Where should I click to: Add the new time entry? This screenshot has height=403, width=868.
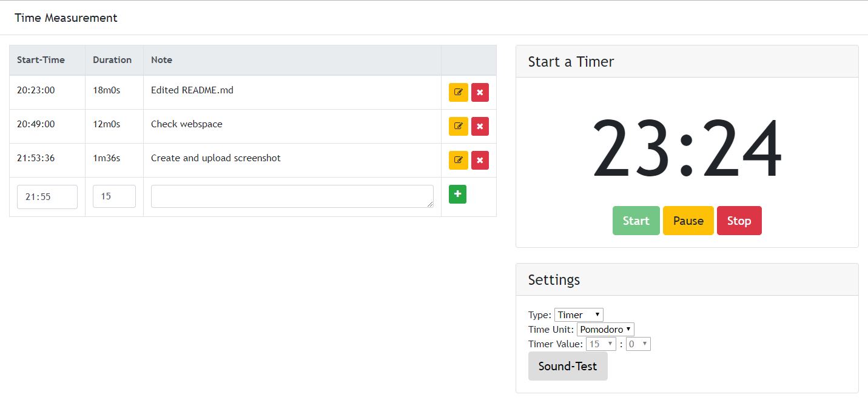pyautogui.click(x=457, y=194)
